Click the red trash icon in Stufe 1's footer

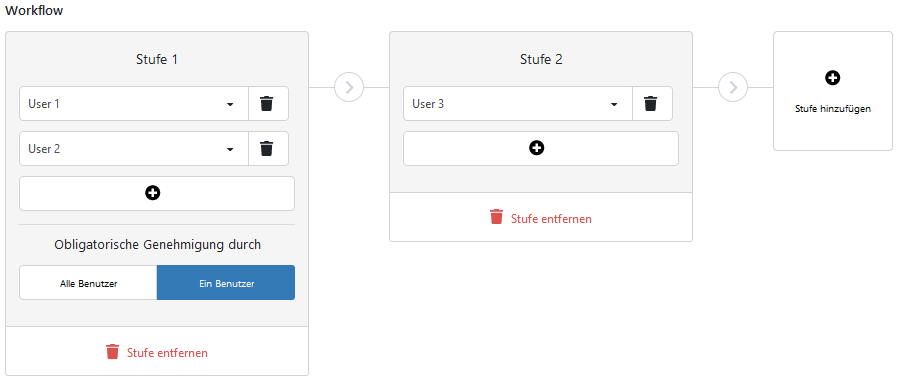pyautogui.click(x=113, y=351)
